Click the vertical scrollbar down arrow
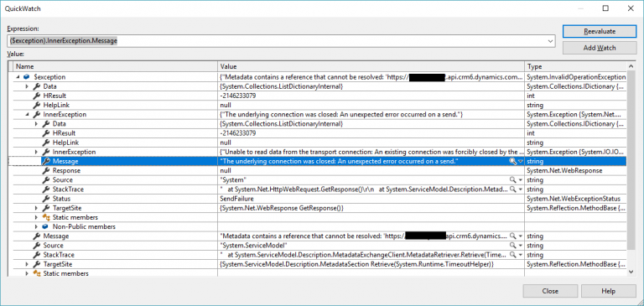The width and height of the screenshot is (644, 306). click(631, 272)
